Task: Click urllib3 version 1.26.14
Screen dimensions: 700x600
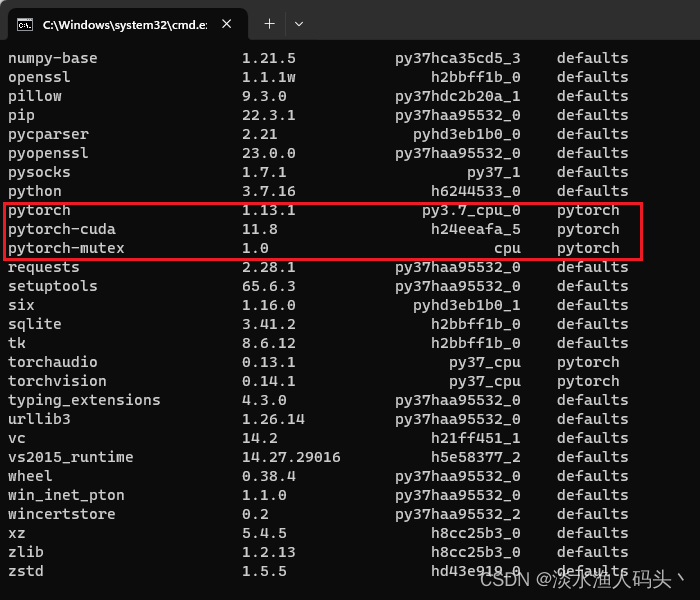Action: pos(273,419)
